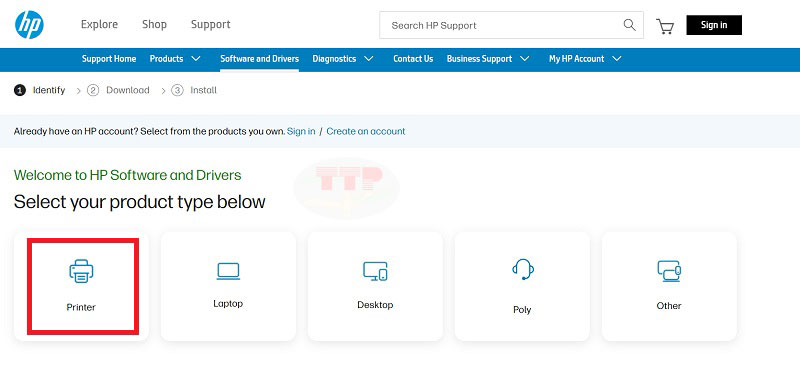
Task: Expand the Diagnostics dropdown chevron
Action: (369, 59)
